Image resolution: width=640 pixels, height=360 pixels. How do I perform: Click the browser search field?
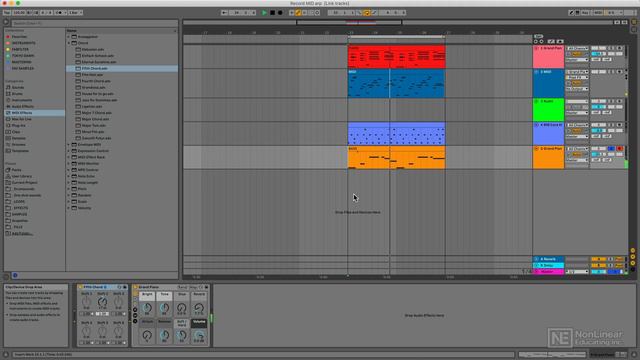pos(94,23)
